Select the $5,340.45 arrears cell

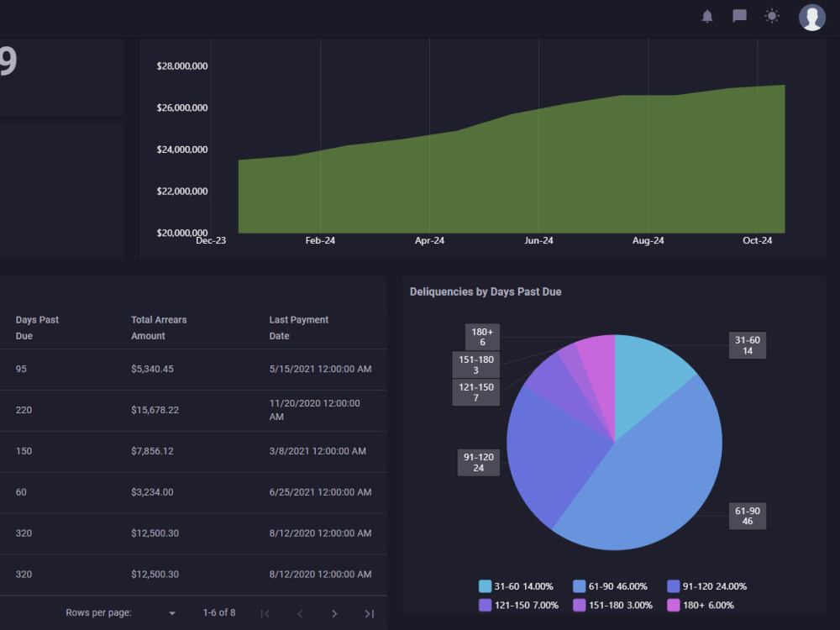pos(152,369)
